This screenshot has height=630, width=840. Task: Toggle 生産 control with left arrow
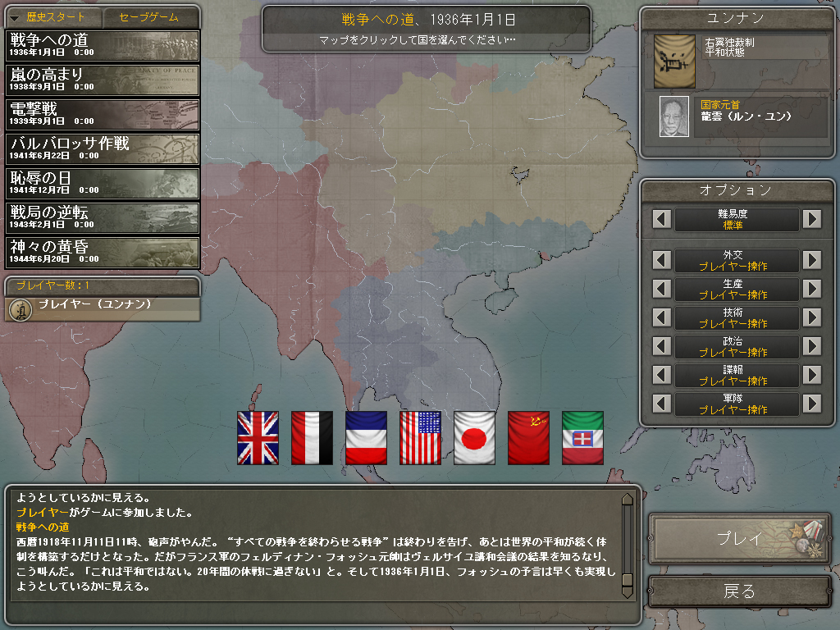point(662,290)
